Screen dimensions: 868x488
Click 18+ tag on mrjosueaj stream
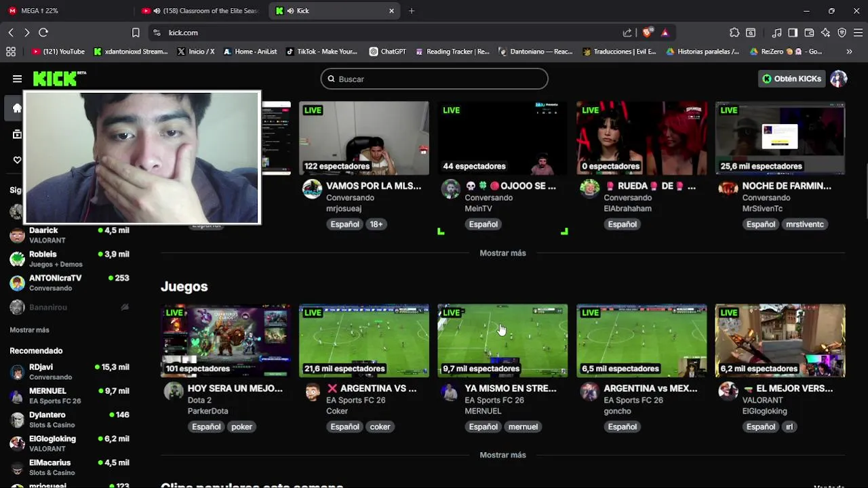pos(376,224)
